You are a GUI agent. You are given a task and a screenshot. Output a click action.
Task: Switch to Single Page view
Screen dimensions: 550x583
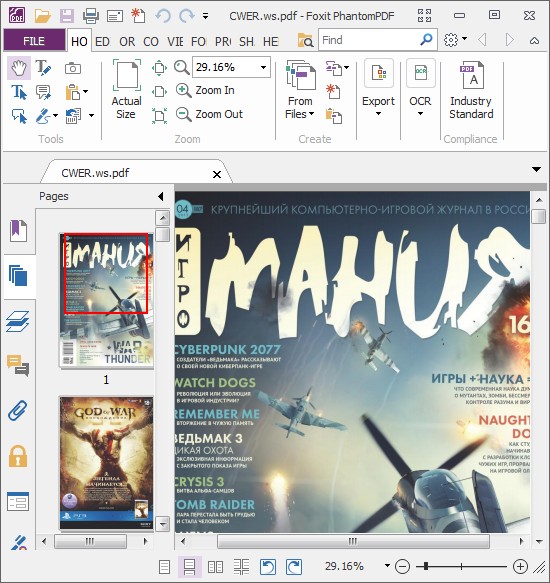coord(164,567)
